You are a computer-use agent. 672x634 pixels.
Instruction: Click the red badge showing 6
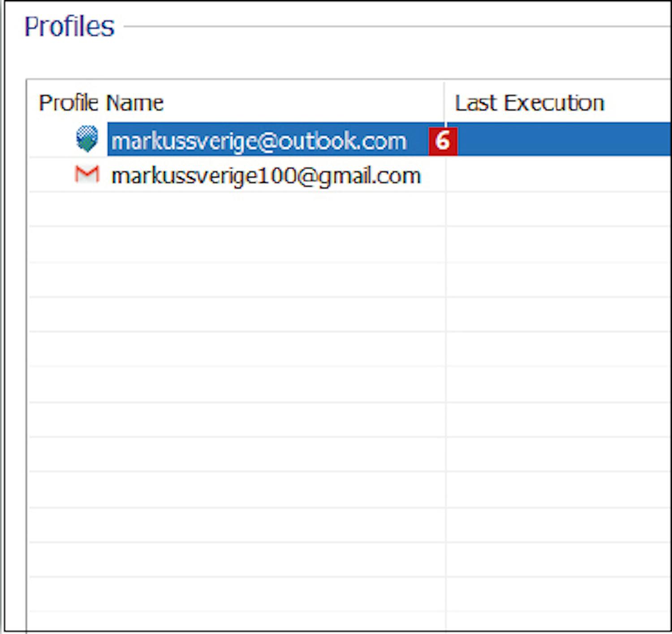coord(443,141)
